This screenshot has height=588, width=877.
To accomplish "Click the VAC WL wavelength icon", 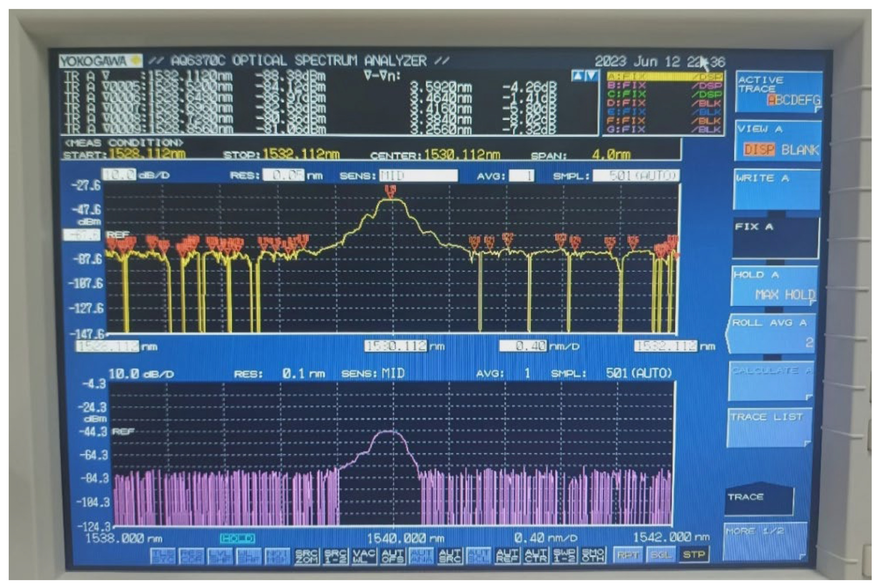I will (364, 556).
